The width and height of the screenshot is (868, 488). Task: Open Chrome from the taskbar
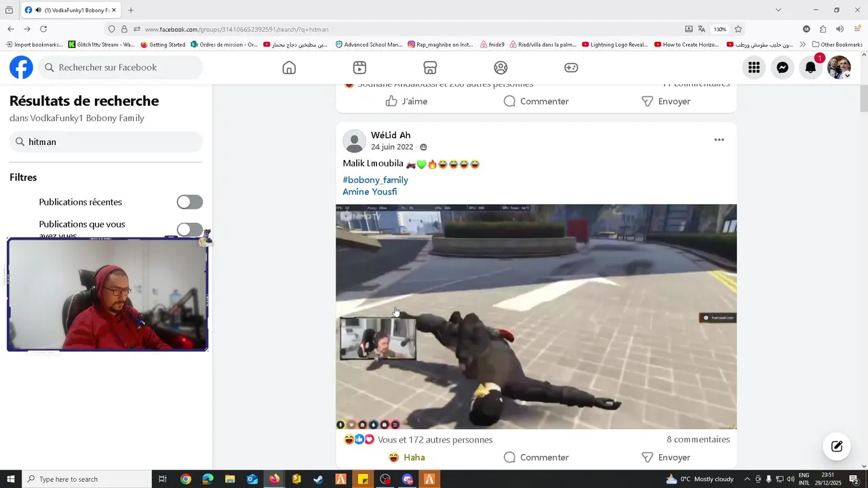point(186,479)
